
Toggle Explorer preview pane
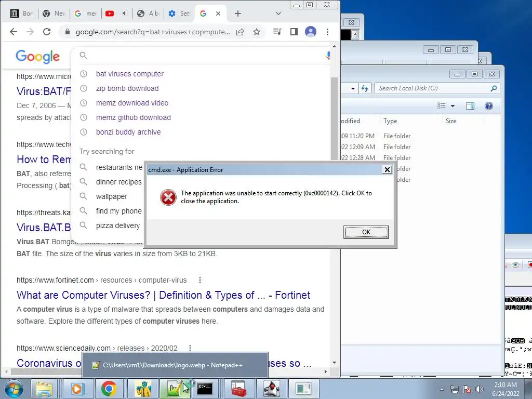click(470, 106)
